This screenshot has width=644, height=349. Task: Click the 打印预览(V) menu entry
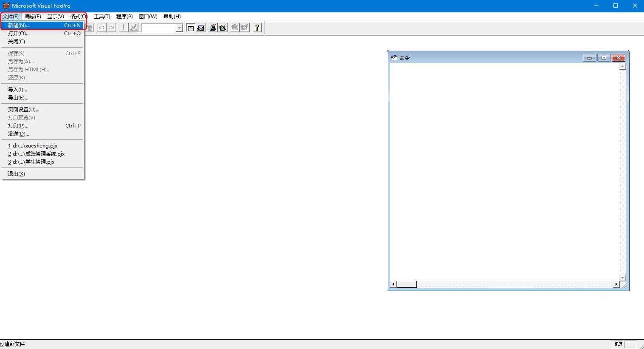tap(42, 118)
